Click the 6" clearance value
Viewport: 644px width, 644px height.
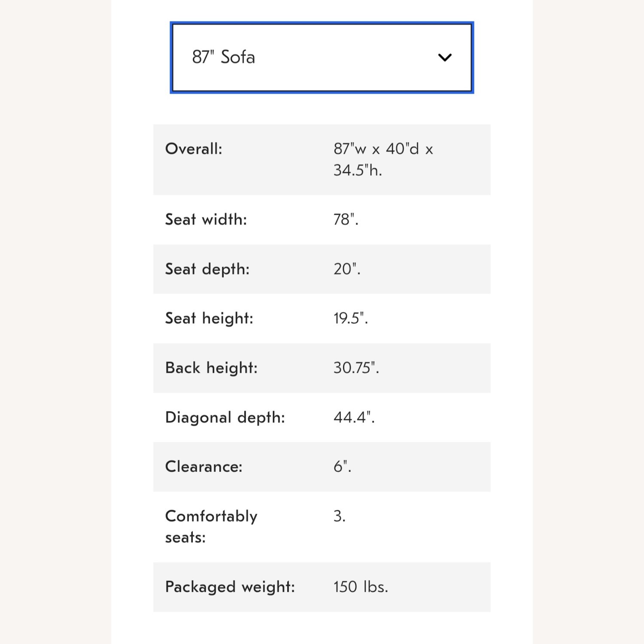342,467
